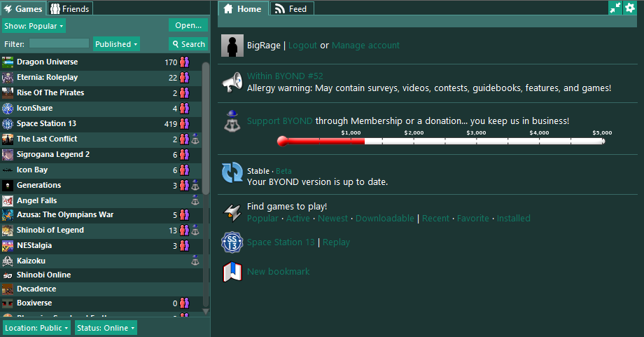Switch to the Home tab
Viewport: 644px width, 337px height.
243,8
